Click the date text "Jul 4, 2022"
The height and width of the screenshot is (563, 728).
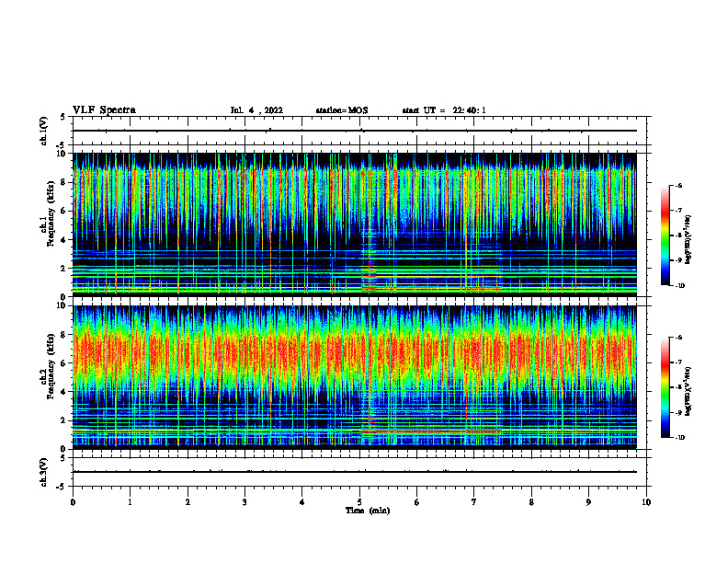(256, 110)
